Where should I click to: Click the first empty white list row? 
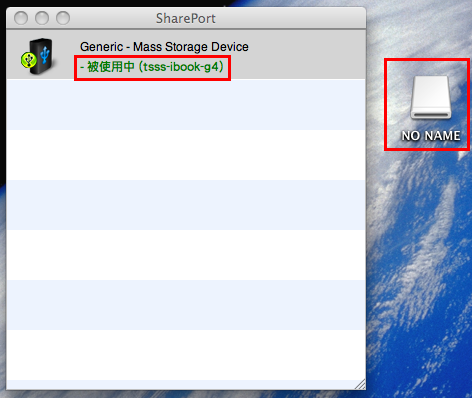[x=186, y=155]
